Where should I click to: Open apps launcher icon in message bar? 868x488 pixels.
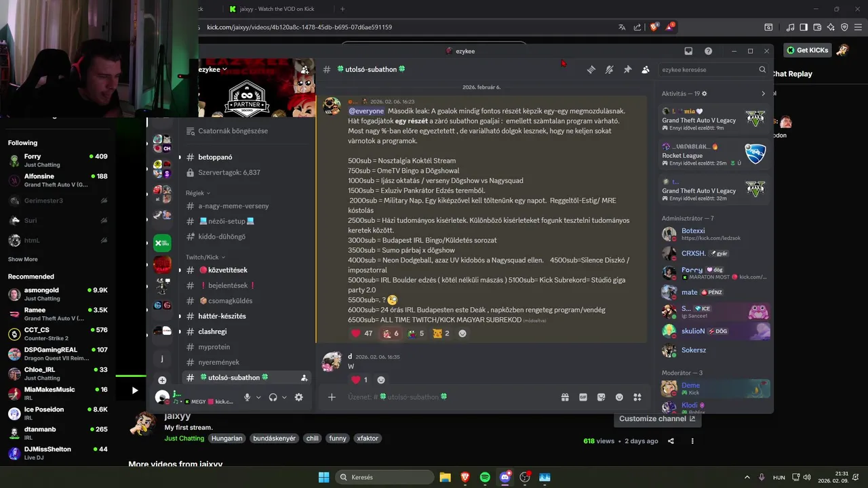click(x=637, y=397)
